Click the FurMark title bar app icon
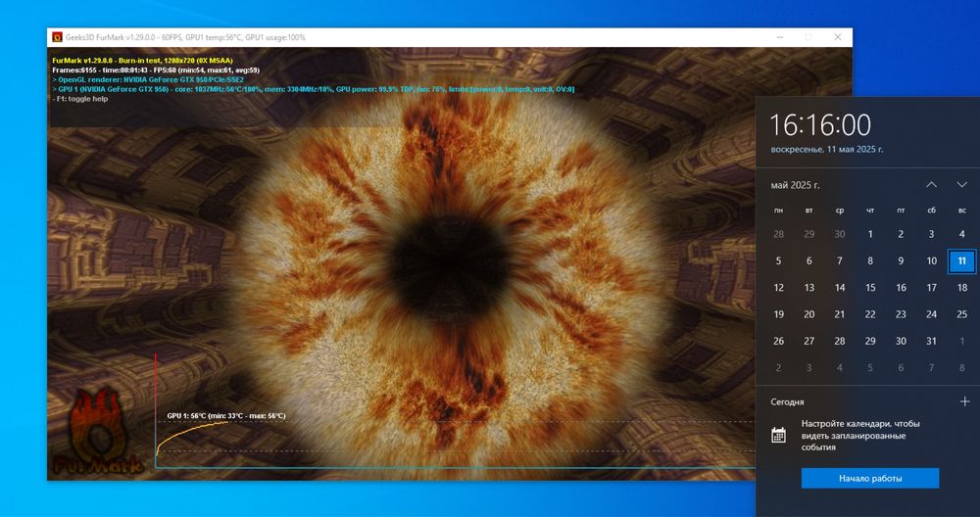The image size is (980, 517). pos(57,37)
